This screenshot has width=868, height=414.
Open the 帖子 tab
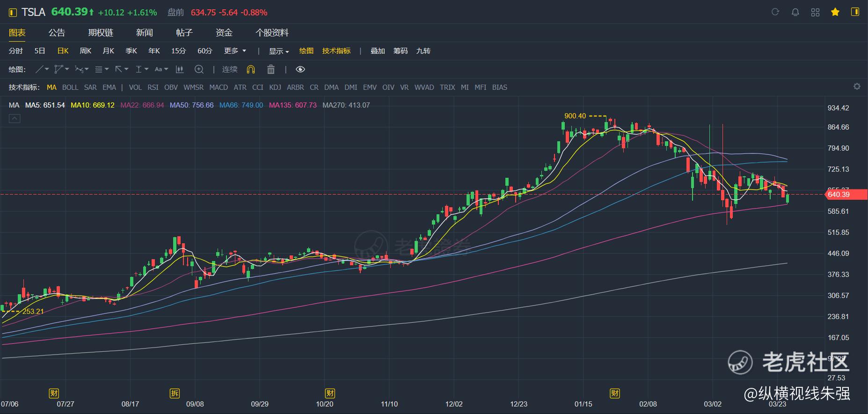pyautogui.click(x=184, y=33)
